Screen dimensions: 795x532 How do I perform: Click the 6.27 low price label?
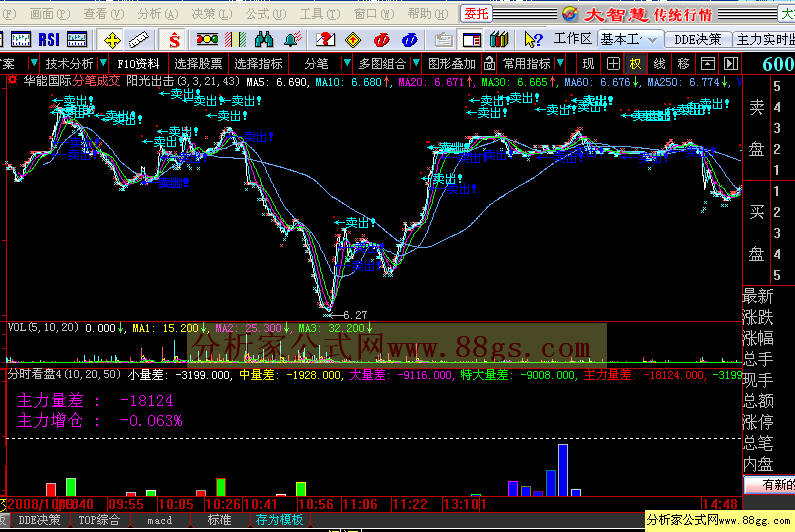point(354,315)
